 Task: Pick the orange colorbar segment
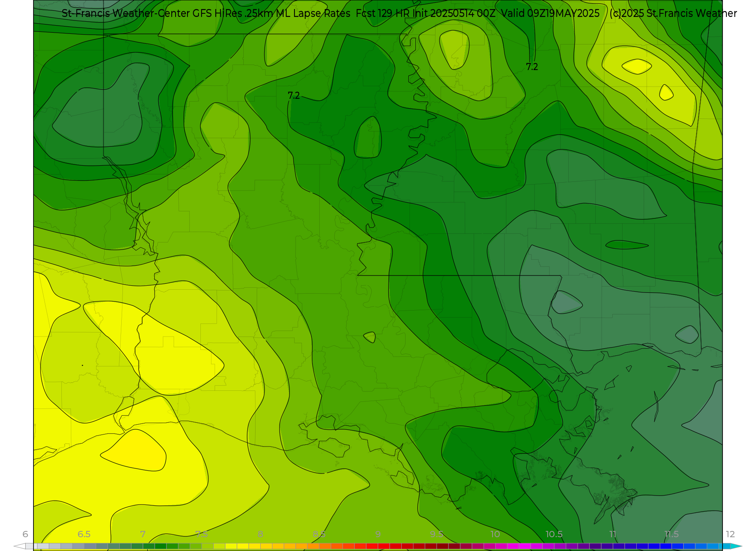(313, 546)
